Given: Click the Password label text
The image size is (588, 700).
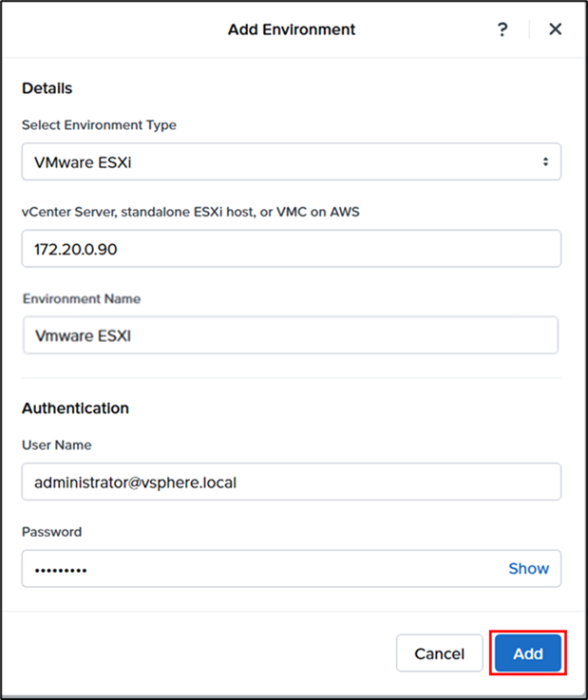Looking at the screenshot, I should coord(51,532).
